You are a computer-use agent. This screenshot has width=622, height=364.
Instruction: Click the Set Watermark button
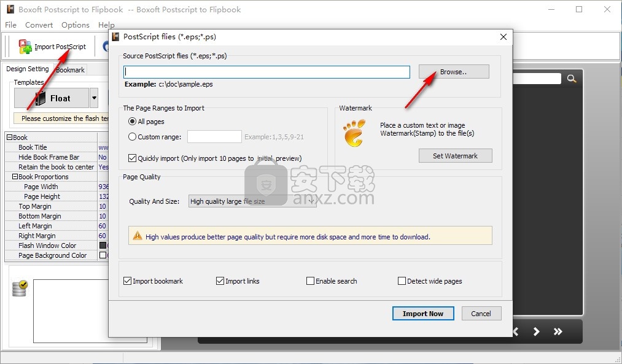pyautogui.click(x=456, y=156)
